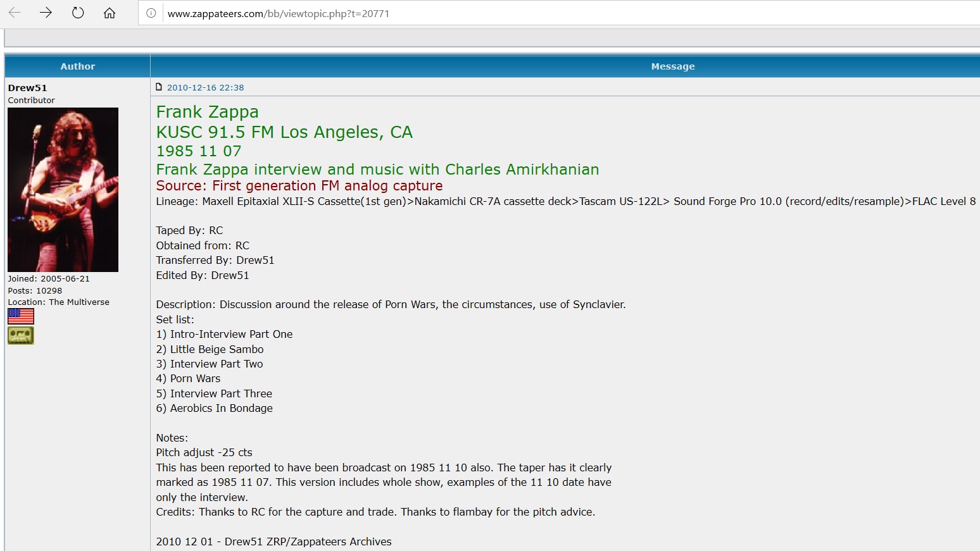Select the 'Lineage: Maxell Epitaxial' line
Screen dimensions: 980x551
point(566,201)
